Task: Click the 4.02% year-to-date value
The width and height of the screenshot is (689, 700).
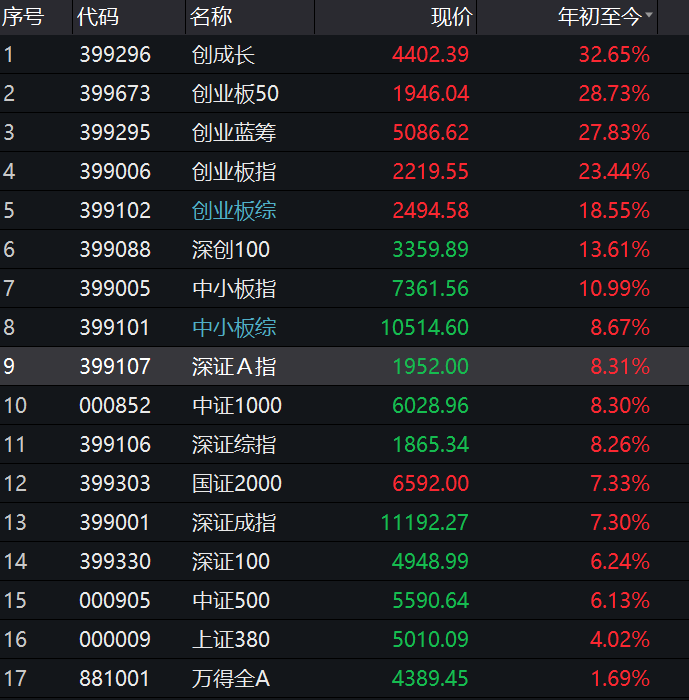Action: click(620, 639)
